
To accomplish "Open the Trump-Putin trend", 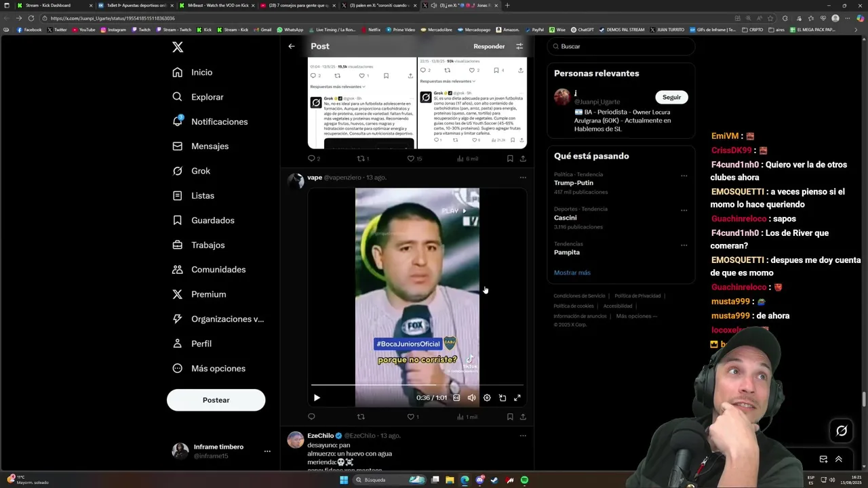I will tap(574, 183).
